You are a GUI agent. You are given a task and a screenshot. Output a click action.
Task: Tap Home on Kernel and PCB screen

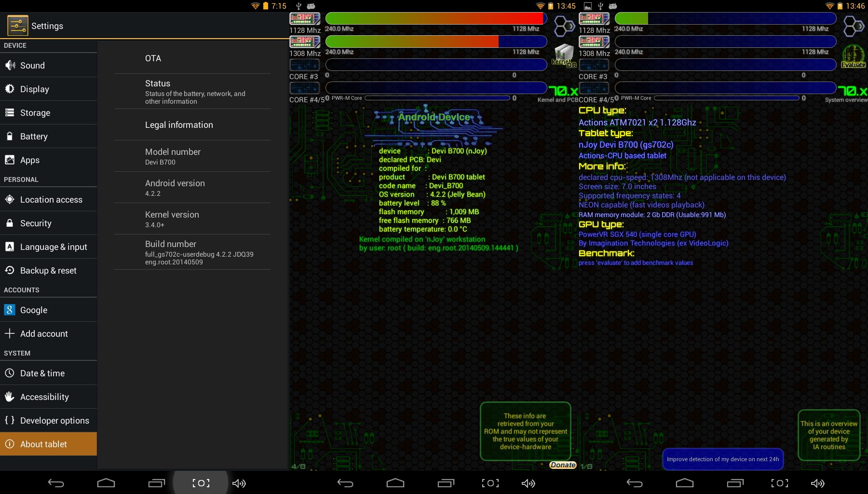395,483
